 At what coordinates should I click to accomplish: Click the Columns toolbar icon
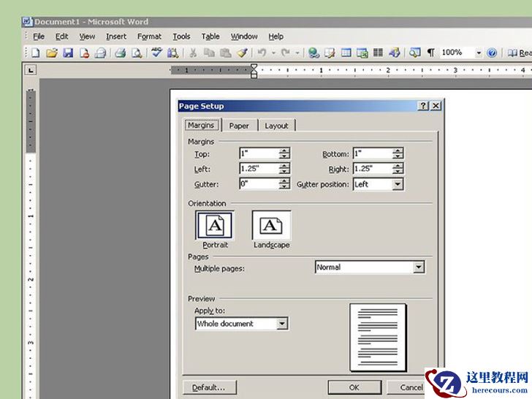pos(378,53)
